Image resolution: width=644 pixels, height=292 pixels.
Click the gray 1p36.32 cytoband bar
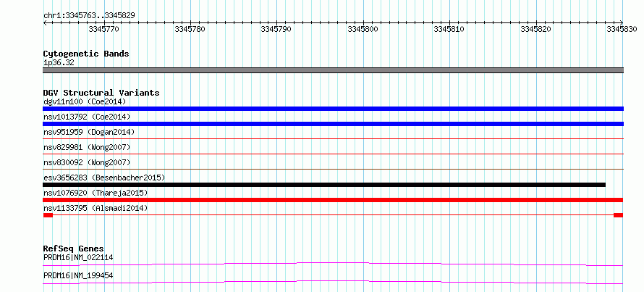pyautogui.click(x=334, y=70)
